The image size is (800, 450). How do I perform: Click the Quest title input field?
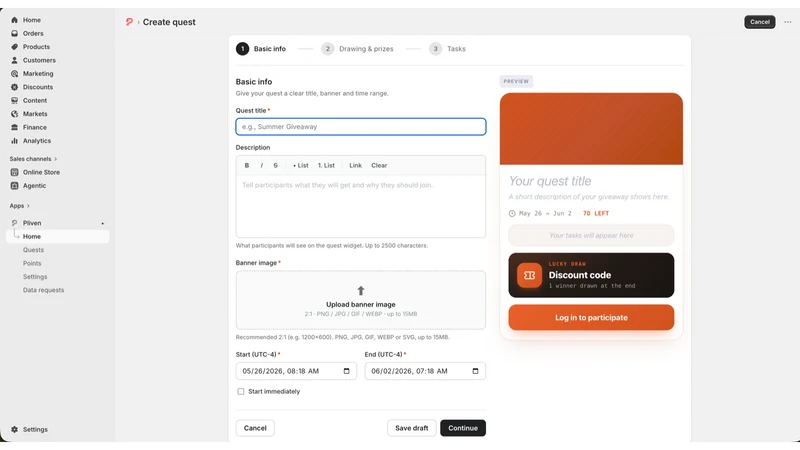361,127
